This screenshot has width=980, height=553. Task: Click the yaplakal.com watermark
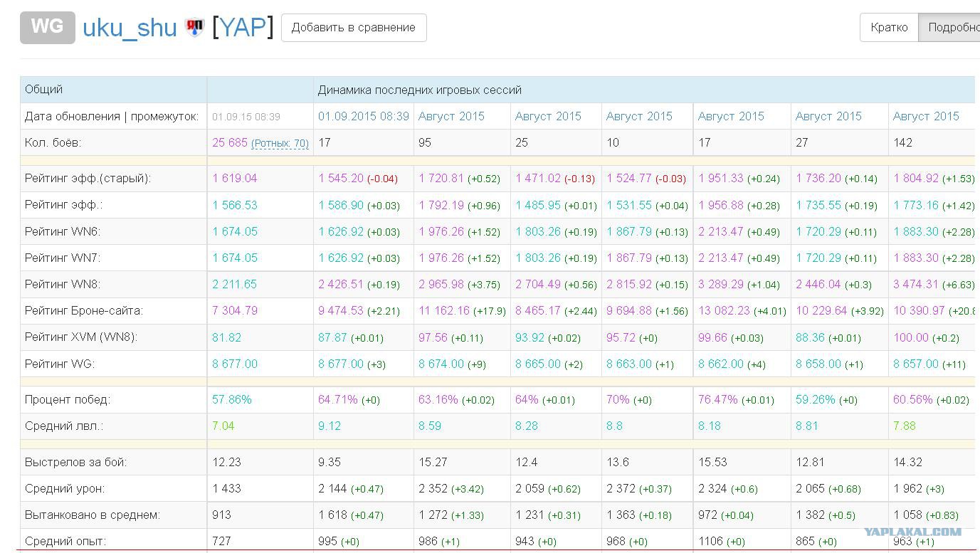pyautogui.click(x=913, y=532)
